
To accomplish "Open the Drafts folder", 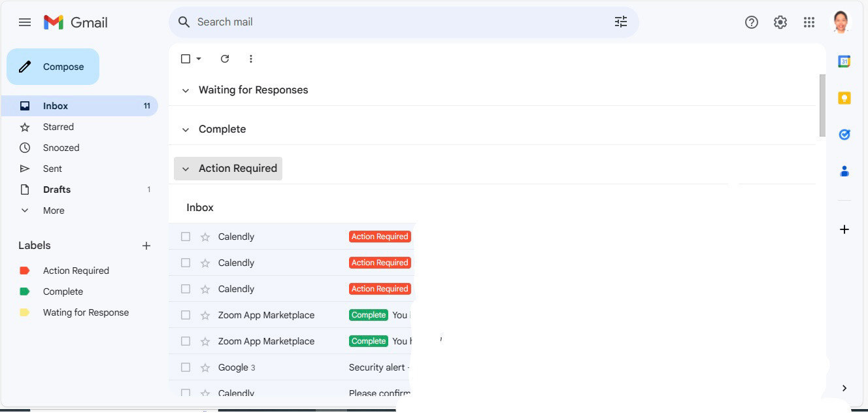I will point(57,190).
